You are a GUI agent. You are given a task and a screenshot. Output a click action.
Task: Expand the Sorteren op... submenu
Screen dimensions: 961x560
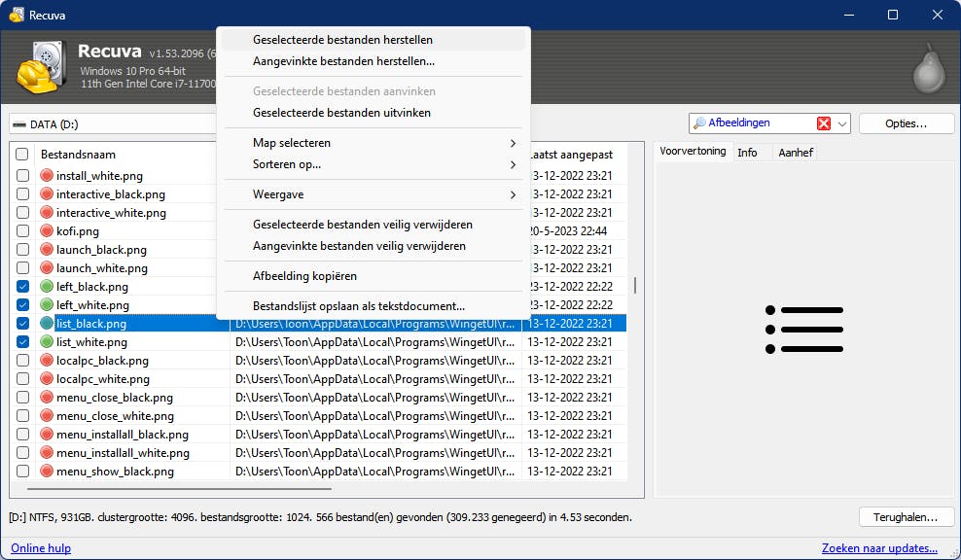pyautogui.click(x=374, y=164)
